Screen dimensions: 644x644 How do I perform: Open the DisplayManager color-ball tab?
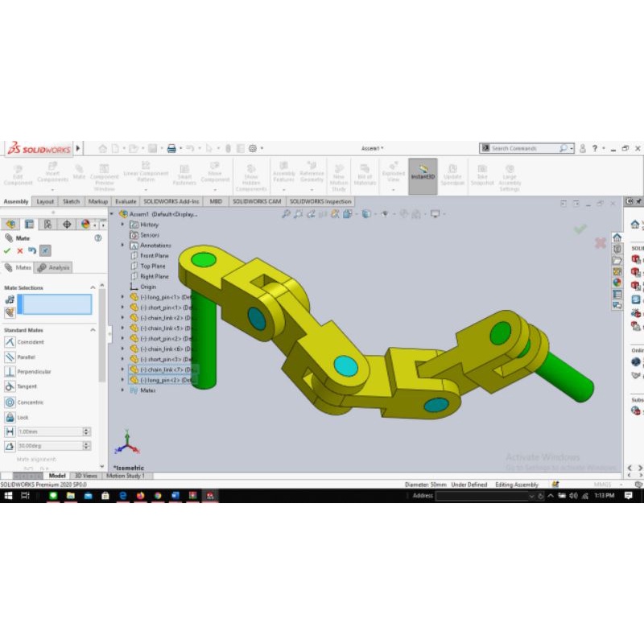85,225
